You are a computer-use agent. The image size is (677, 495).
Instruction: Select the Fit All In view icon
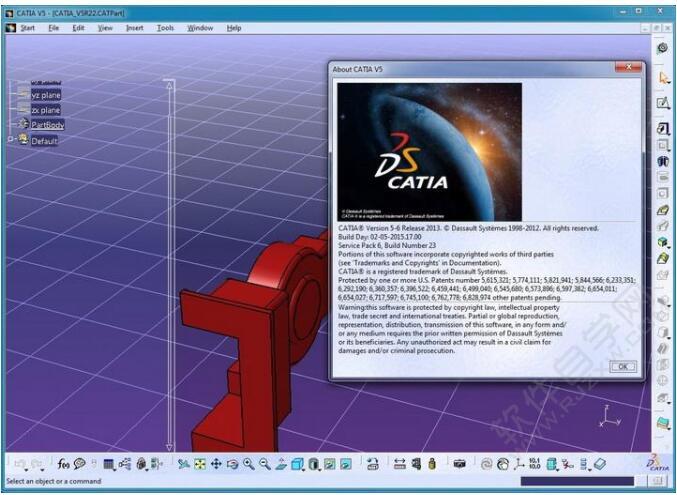[x=199, y=464]
